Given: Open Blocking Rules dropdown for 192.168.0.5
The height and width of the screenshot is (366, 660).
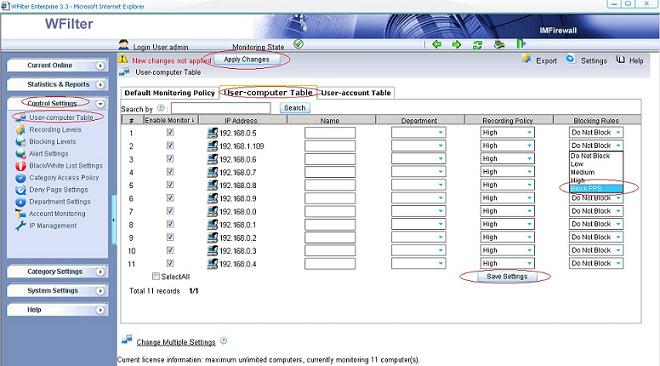Looking at the screenshot, I should pos(596,133).
